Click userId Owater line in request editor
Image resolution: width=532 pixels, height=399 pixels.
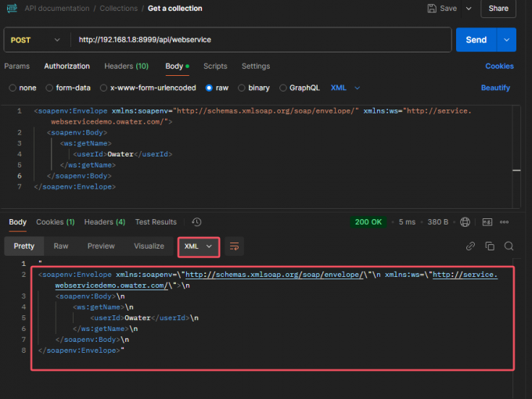click(x=123, y=154)
